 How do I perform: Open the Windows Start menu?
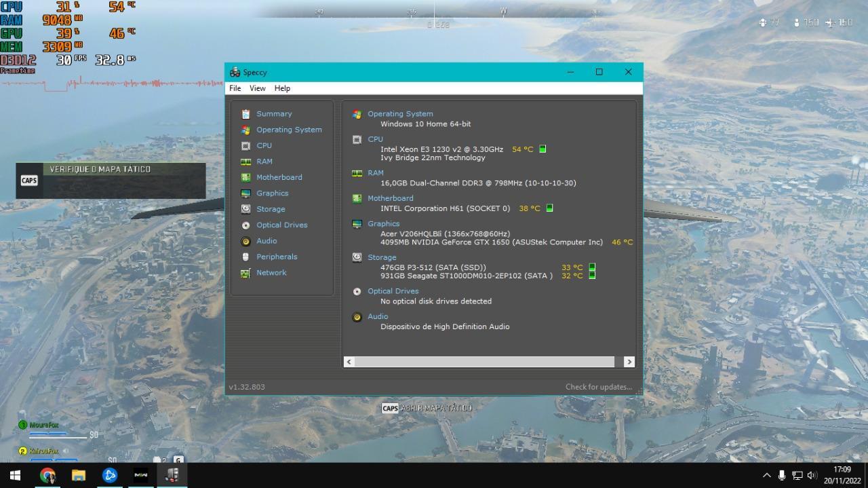click(15, 475)
